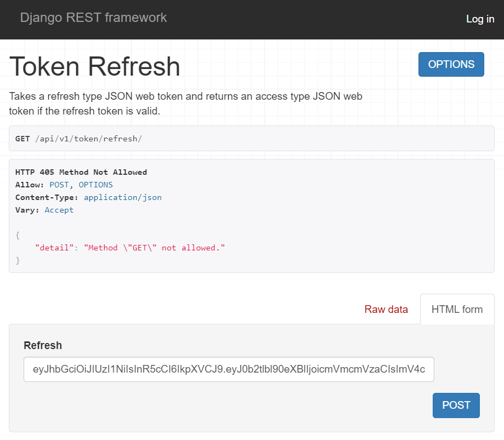
Task: Select the HTML form tab
Action: coord(457,309)
